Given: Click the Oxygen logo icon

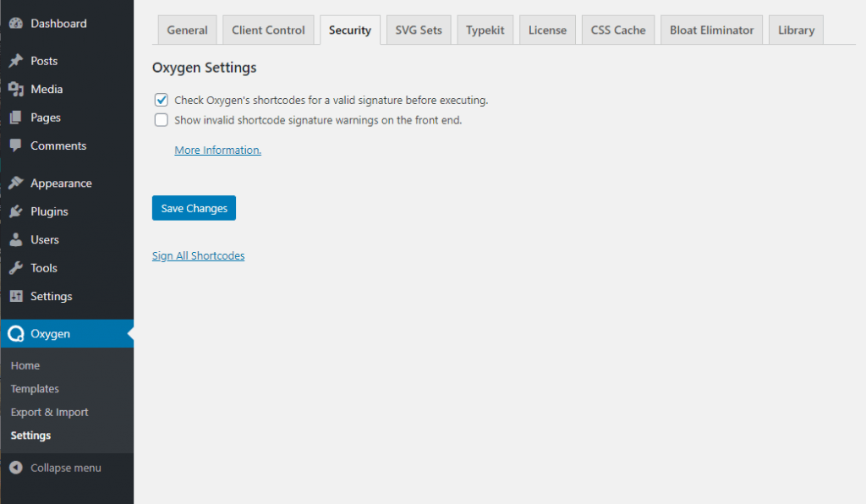Looking at the screenshot, I should (x=15, y=334).
